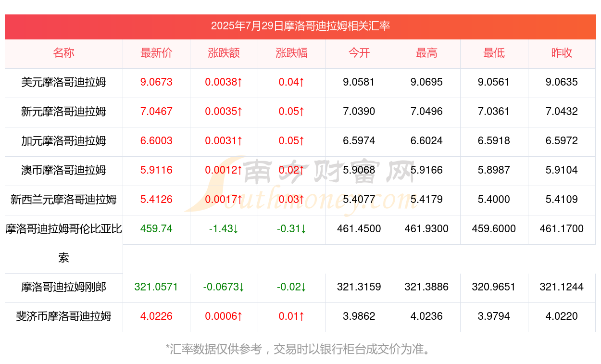Select low value 320.9651

(x=494, y=287)
